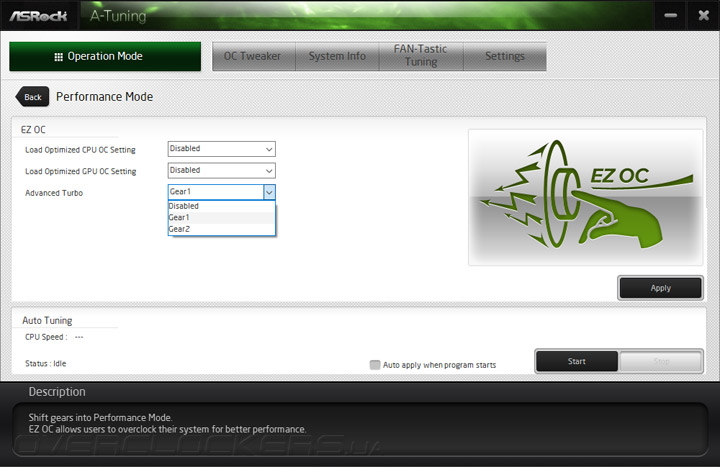Select Disabled in Advanced Turbo list
The height and width of the screenshot is (467, 720).
click(221, 206)
